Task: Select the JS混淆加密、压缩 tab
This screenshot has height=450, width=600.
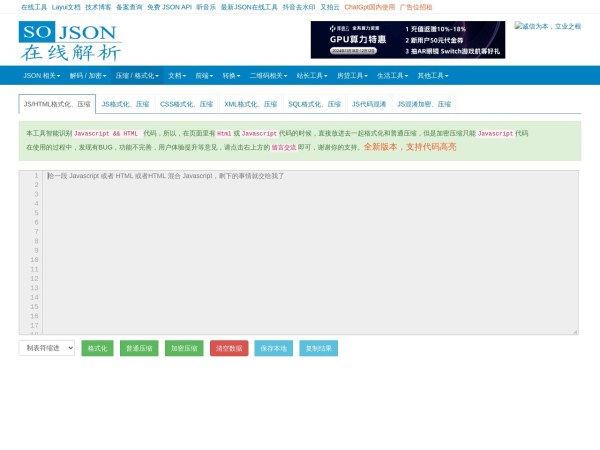Action: (423, 104)
